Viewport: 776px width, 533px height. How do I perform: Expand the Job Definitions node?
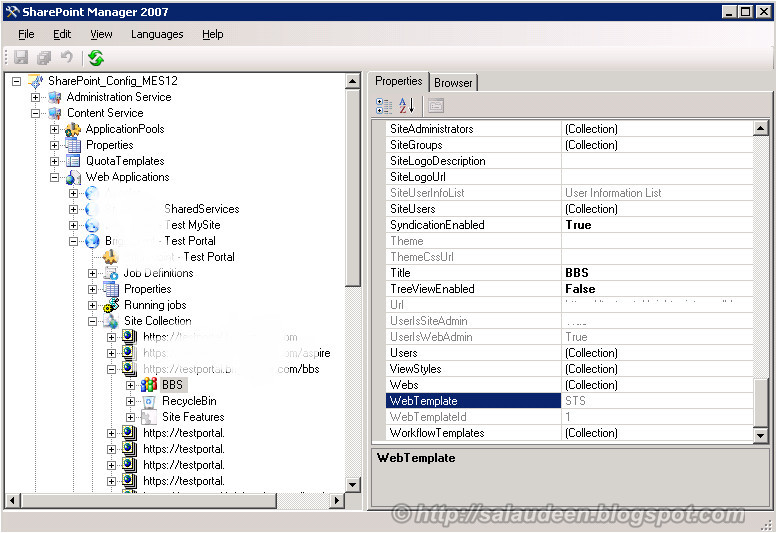[93, 273]
